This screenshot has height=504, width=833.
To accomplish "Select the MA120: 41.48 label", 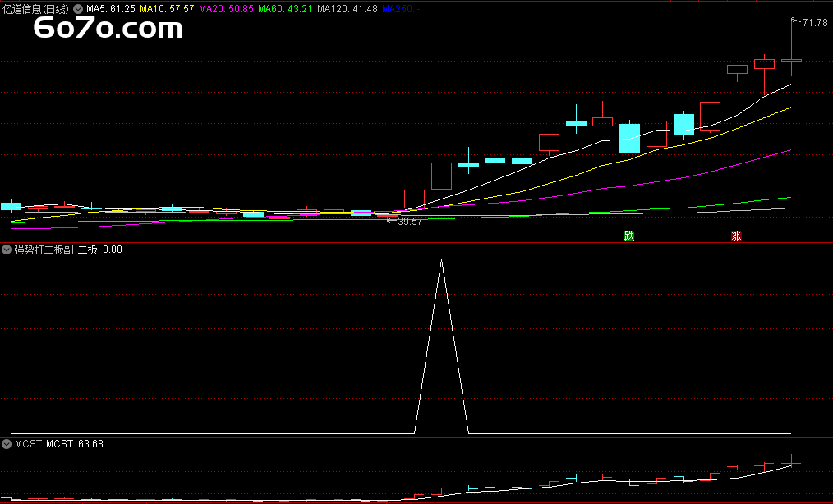I will pyautogui.click(x=347, y=9).
